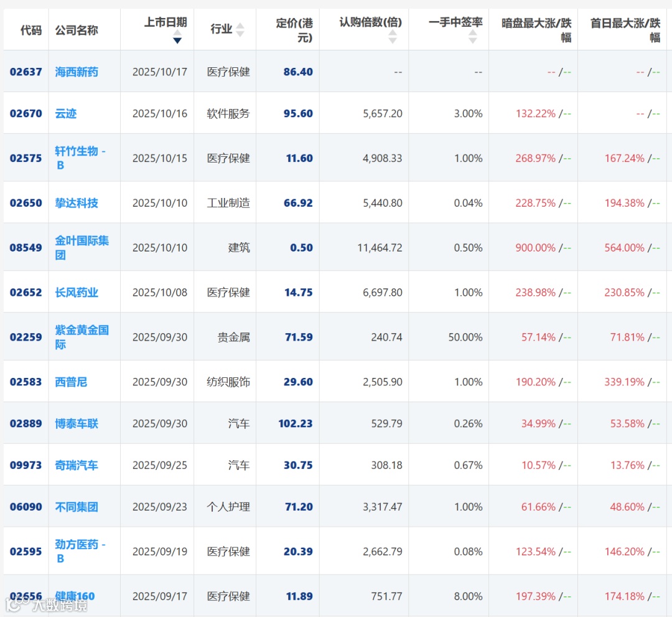Click stock code 06090
Viewport: 672px width, 617px height.
coord(26,507)
